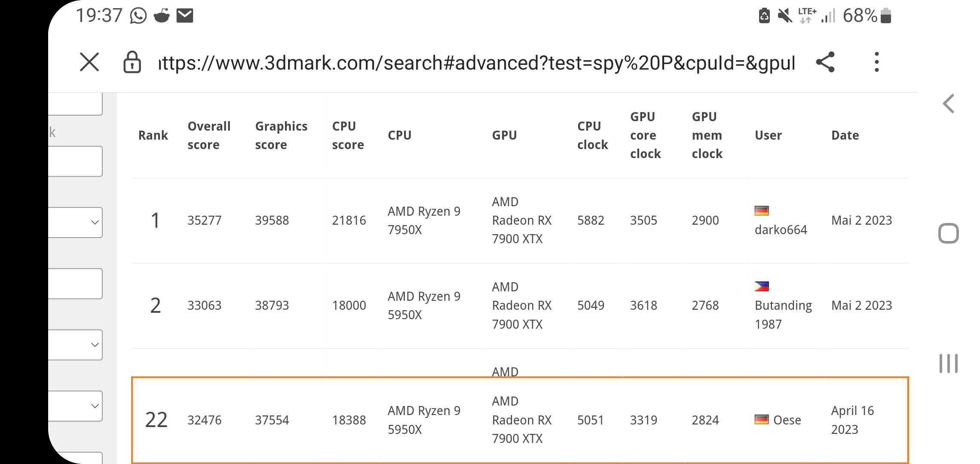Tap GPU mem clock value 2824
980x464 pixels.
[705, 420]
